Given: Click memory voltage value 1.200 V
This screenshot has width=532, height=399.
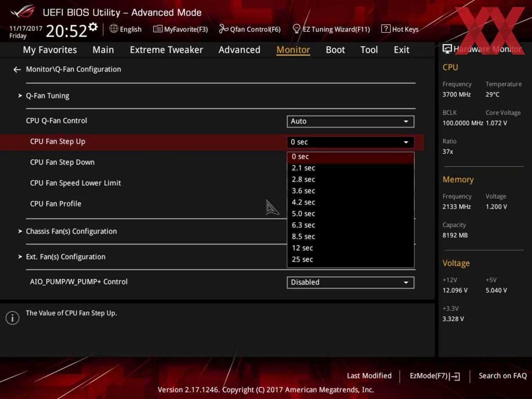Looking at the screenshot, I should click(x=496, y=207).
